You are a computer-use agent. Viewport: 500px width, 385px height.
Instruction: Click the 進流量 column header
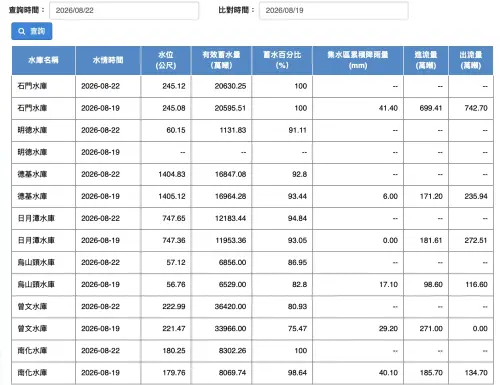(426, 60)
